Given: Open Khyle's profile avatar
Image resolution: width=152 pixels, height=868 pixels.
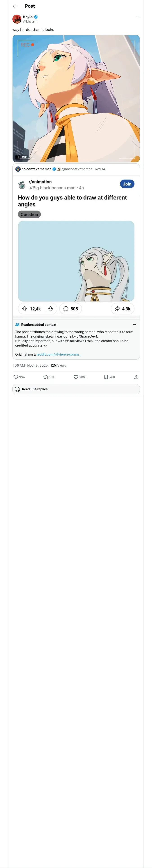Looking at the screenshot, I should 17,19.
